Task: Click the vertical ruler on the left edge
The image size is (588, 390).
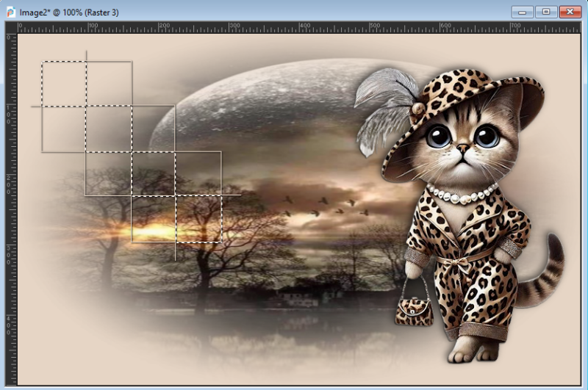Action: pyautogui.click(x=11, y=206)
